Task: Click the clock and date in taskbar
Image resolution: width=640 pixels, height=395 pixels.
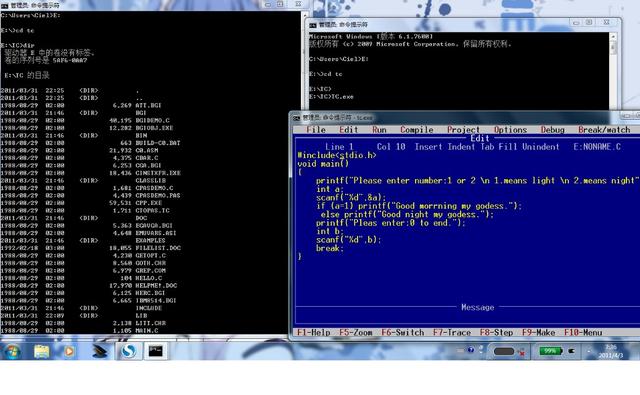Action: [x=611, y=351]
